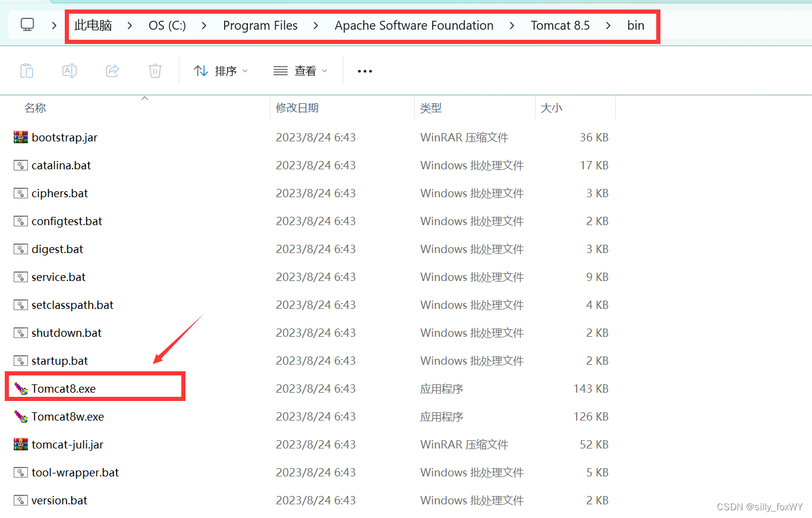Select the service.bat file name
Screen dimensions: 812x518
[59, 277]
